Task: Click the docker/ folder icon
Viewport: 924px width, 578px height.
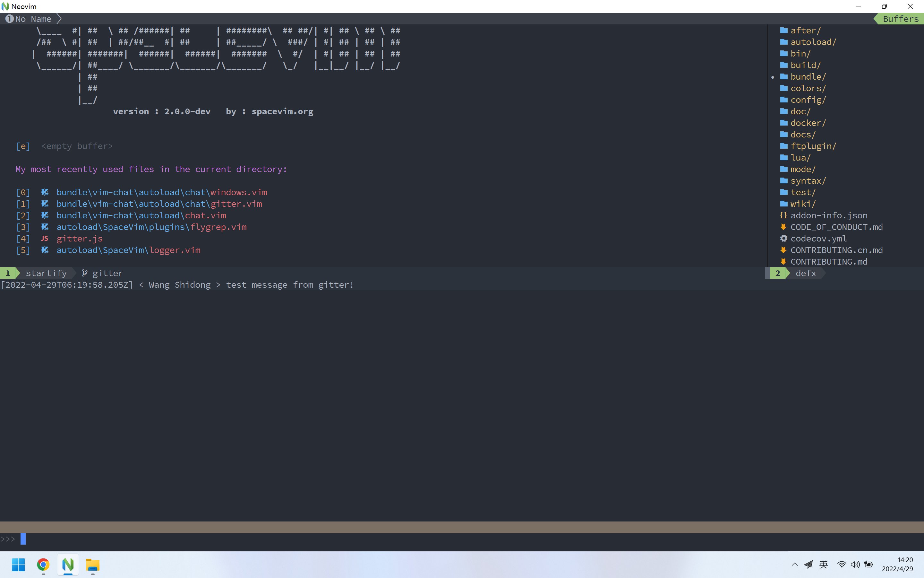Action: pos(784,123)
